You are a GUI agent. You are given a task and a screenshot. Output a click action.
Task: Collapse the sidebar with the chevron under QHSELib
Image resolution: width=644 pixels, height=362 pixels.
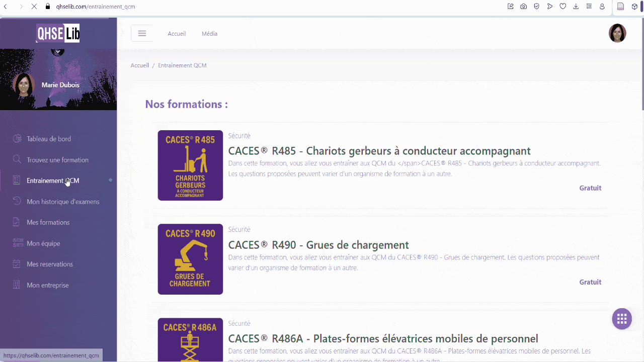tap(58, 51)
